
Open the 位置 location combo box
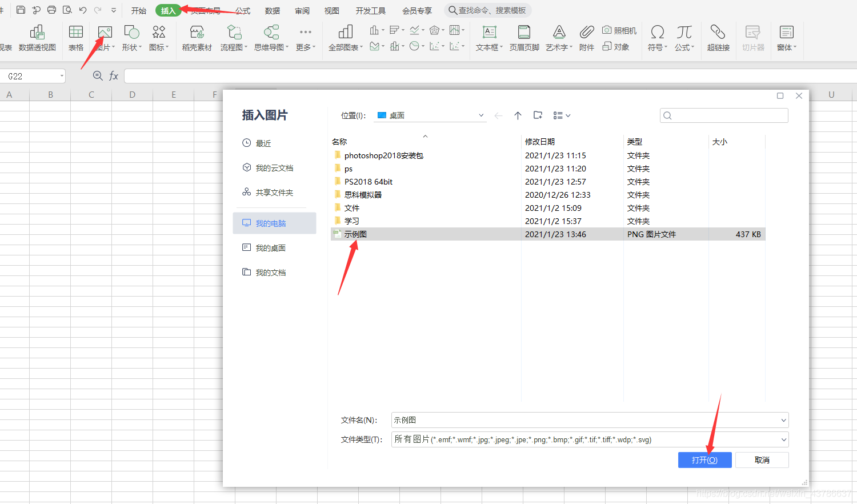[430, 115]
